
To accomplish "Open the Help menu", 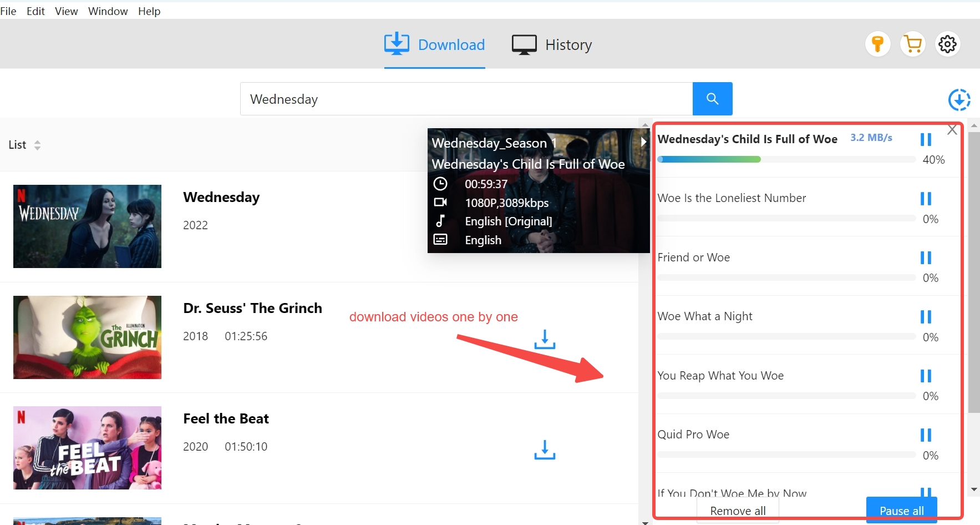I will click(x=149, y=11).
